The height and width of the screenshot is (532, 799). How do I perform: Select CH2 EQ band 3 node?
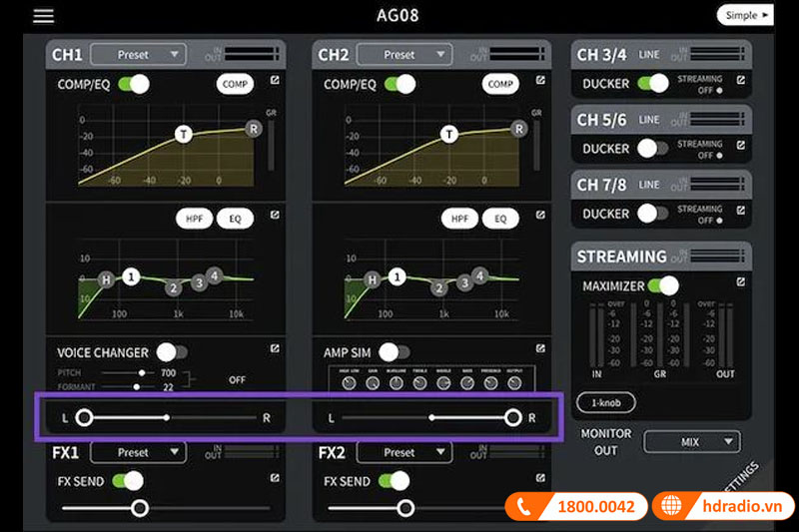coord(464,282)
